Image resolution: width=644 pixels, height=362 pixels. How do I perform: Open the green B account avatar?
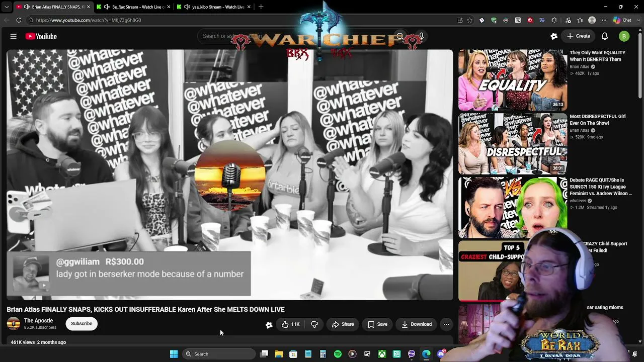coord(624,36)
